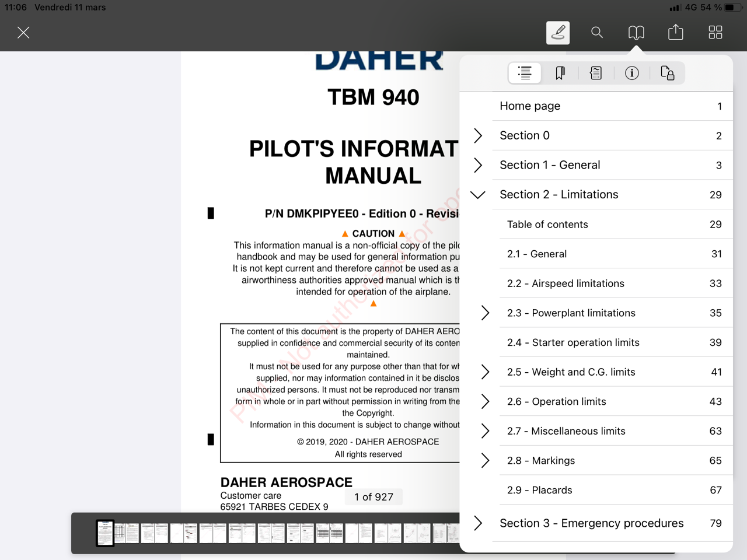
Task: Open the document lock settings
Action: pos(668,73)
